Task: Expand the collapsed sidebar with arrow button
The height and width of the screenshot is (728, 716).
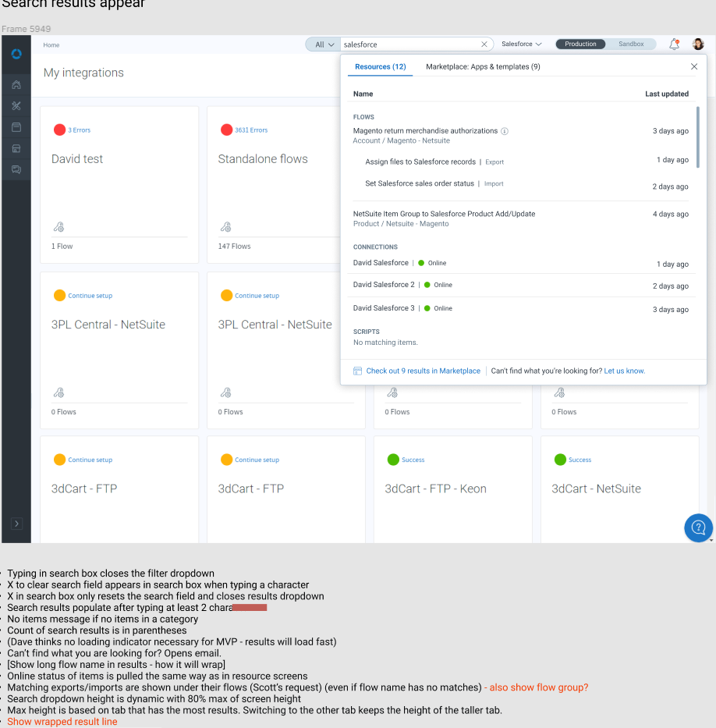Action: tap(16, 524)
